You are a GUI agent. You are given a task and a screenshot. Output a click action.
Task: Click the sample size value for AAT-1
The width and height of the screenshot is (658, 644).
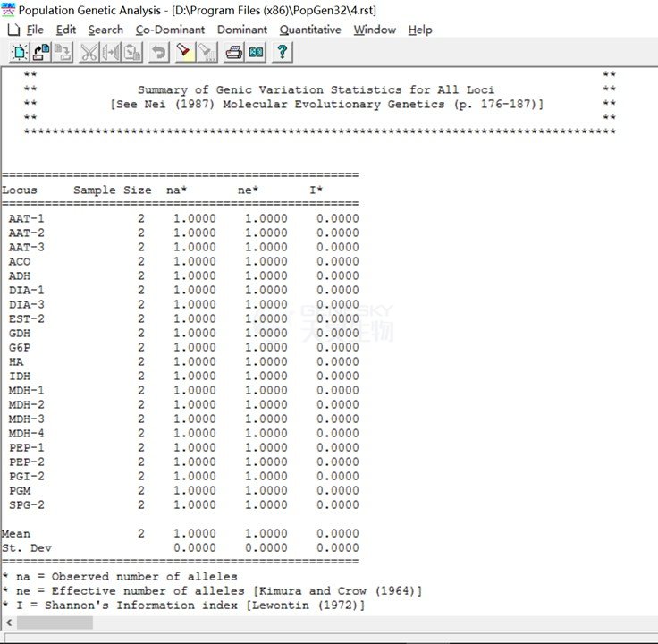[141, 219]
